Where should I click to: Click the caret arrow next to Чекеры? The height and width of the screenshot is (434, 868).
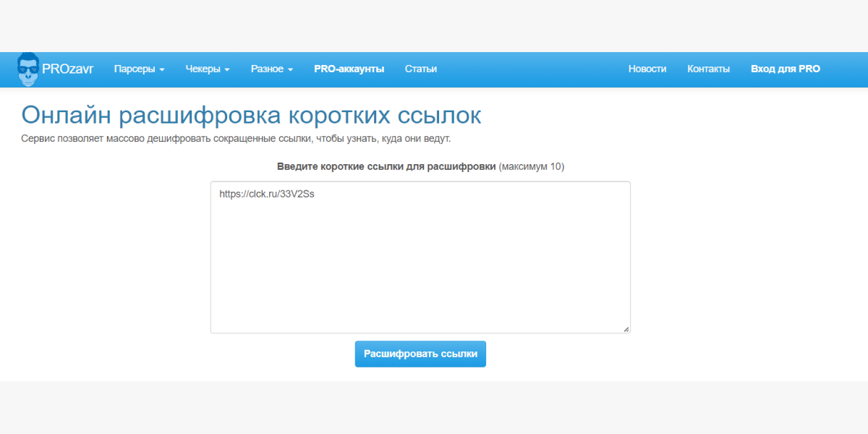226,70
